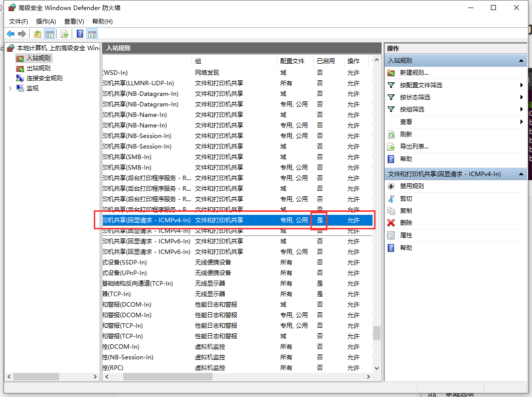The width and height of the screenshot is (532, 397).
Task: Click 禁用规则 action link
Action: click(x=412, y=186)
